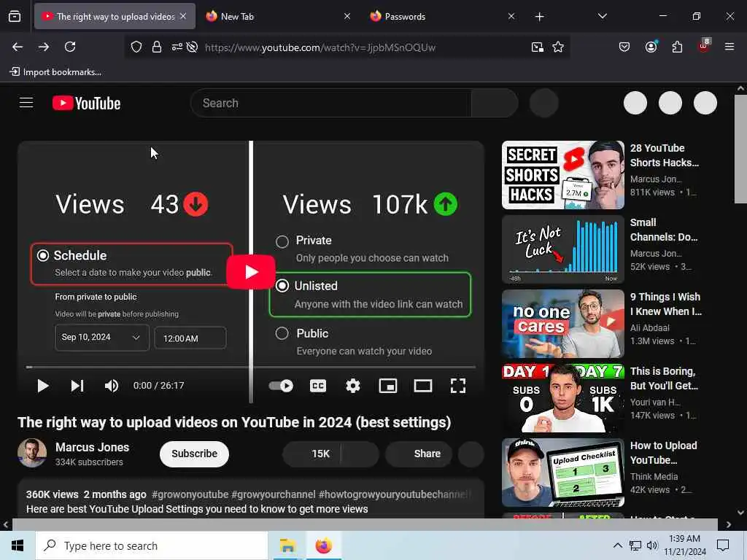Click the horizontal scrollbar at page bottom
747x560 pixels.
[365, 524]
